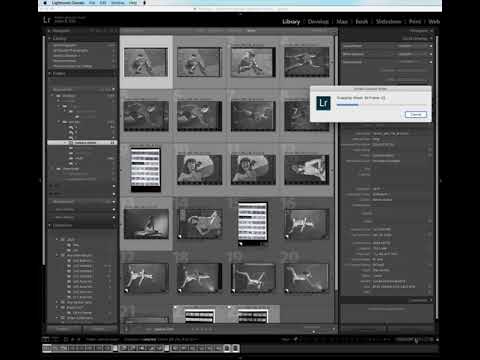Click the badge on the fourth-row contact sheet
The height and width of the screenshot is (360, 480).
(241, 244)
